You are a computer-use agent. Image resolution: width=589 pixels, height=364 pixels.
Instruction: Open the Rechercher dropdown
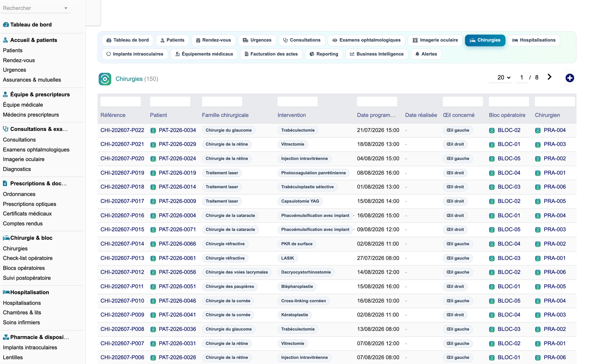[35, 8]
